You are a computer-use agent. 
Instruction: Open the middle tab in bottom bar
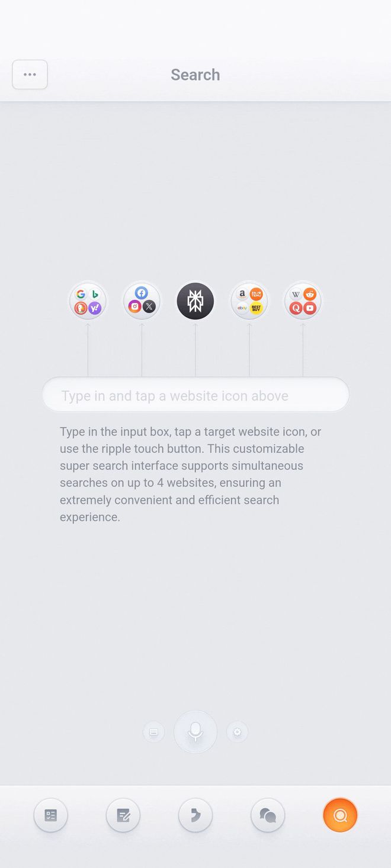click(x=195, y=815)
